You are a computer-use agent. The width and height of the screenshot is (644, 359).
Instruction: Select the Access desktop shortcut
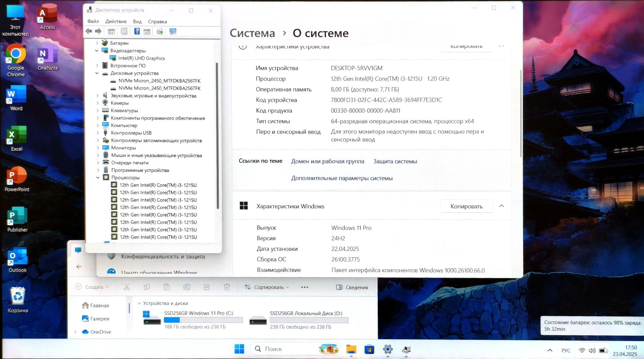coord(47,17)
